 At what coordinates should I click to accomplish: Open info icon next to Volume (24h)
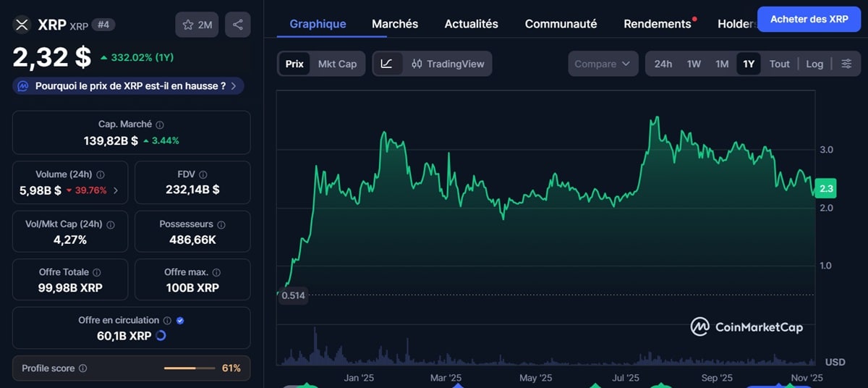tap(101, 174)
